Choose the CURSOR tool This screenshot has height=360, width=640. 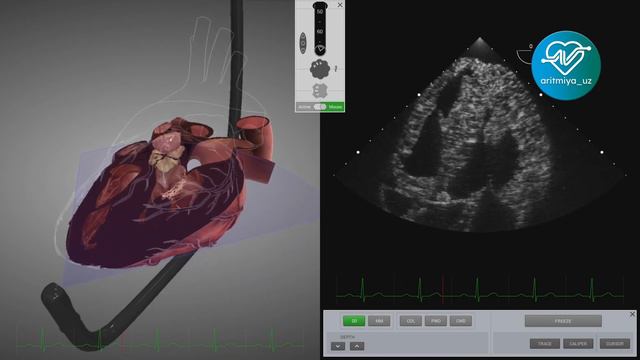615,344
